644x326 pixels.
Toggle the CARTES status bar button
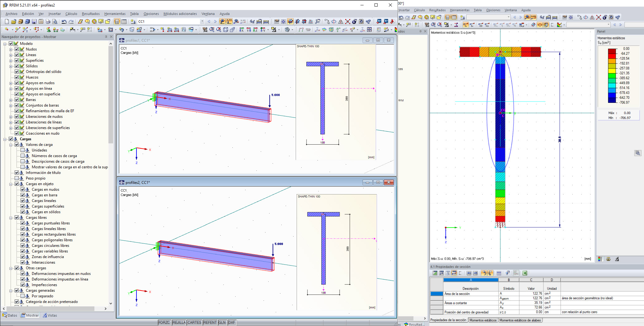[194, 323]
